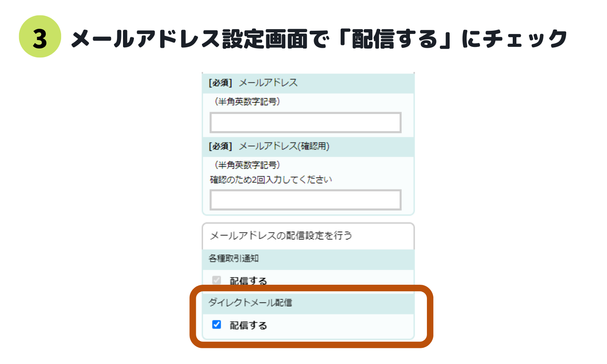Click the にチェック text in the heading
Image resolution: width=607 pixels, height=364 pixels.
(514, 39)
